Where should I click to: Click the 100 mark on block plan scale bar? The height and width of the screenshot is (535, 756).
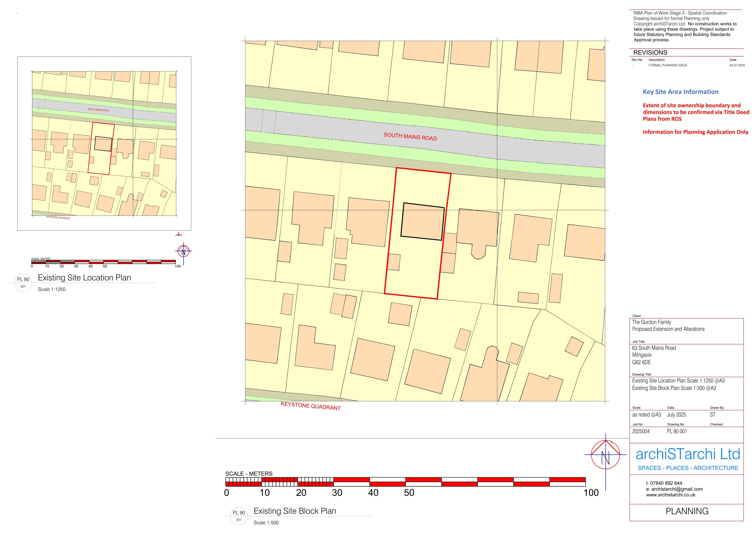click(x=591, y=493)
